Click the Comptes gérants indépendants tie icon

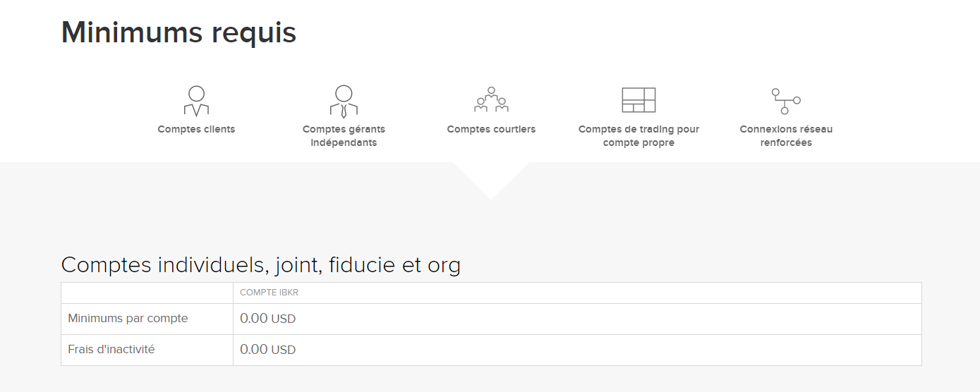344,101
